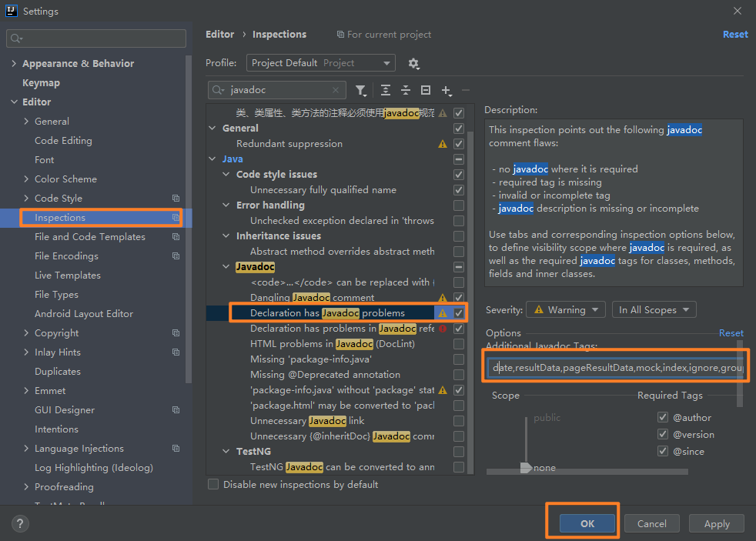Open the Severity Warning dropdown
Screen dimensions: 756x541
tap(565, 310)
